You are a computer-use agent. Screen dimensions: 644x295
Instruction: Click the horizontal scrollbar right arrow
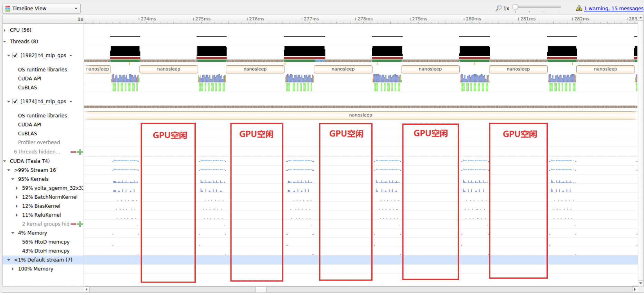(634, 289)
